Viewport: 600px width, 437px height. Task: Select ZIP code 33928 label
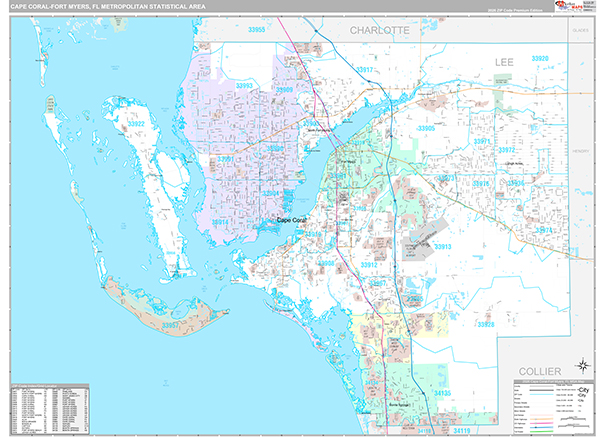click(x=486, y=324)
